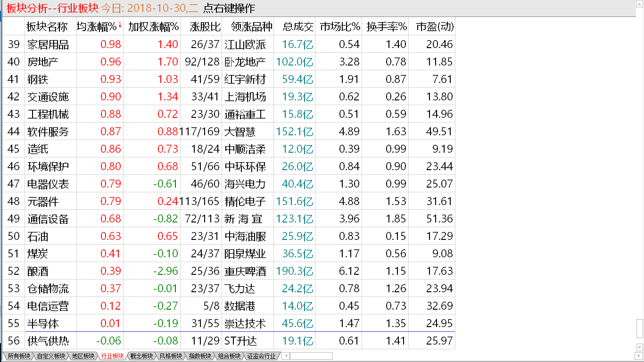Image resolution: width=644 pixels, height=362 pixels.
Task: Click leading stock 海兴电力
Action: [245, 184]
